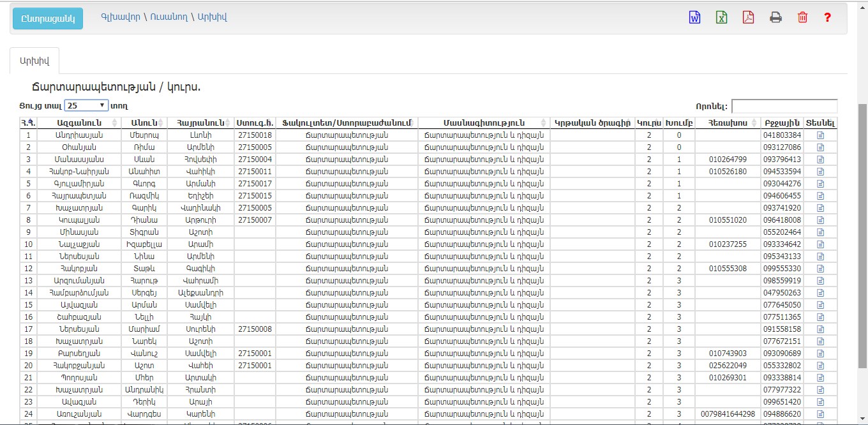Open Ուսանող breadcrumb link

[169, 17]
